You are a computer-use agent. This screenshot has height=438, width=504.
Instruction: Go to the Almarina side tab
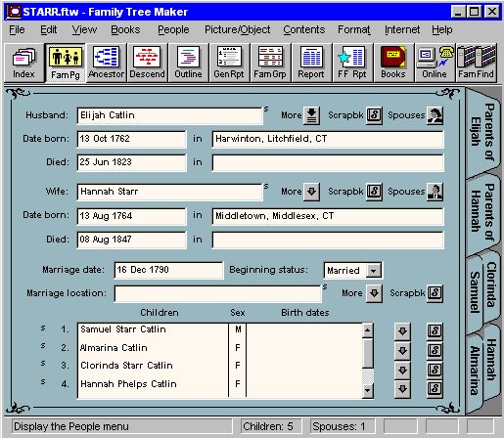(475, 371)
